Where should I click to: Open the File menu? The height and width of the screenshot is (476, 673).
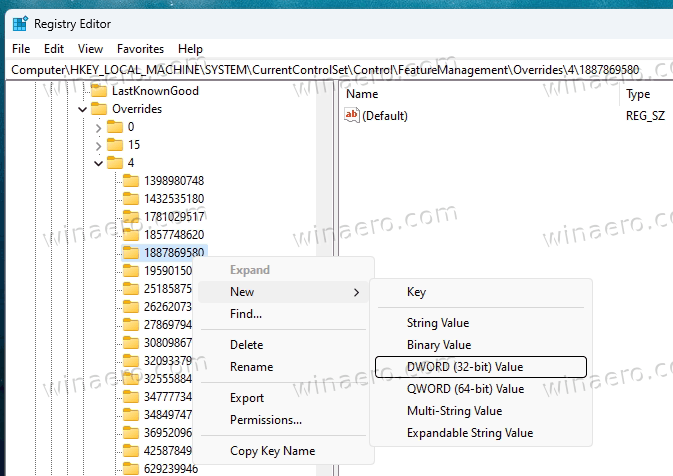click(x=21, y=49)
